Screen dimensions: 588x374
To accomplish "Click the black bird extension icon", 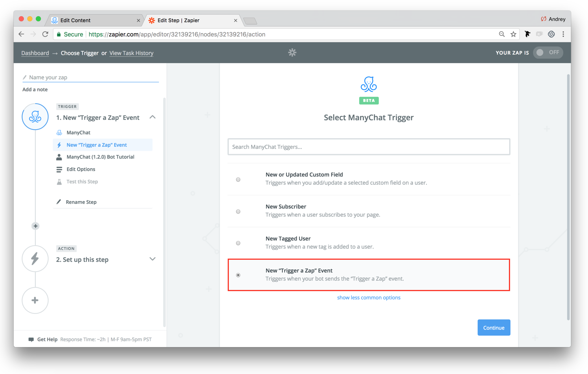I will (527, 34).
